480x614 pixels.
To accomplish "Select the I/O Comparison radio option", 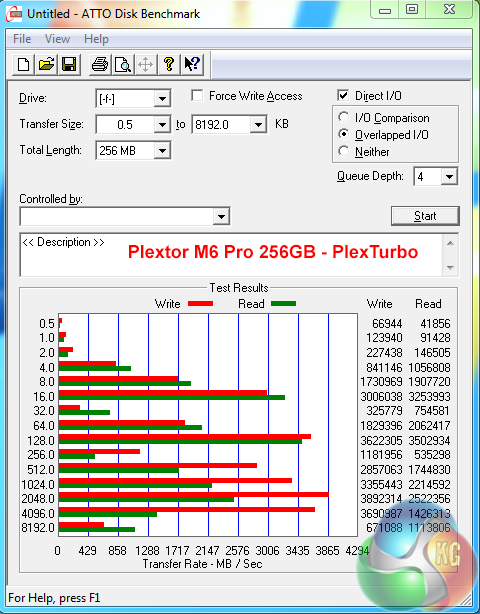I will [x=343, y=117].
